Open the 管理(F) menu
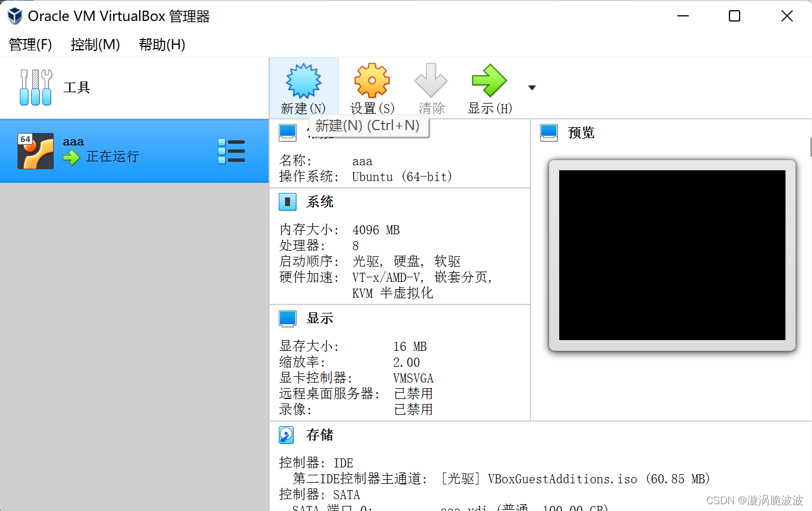Image resolution: width=812 pixels, height=511 pixels. 31,45
